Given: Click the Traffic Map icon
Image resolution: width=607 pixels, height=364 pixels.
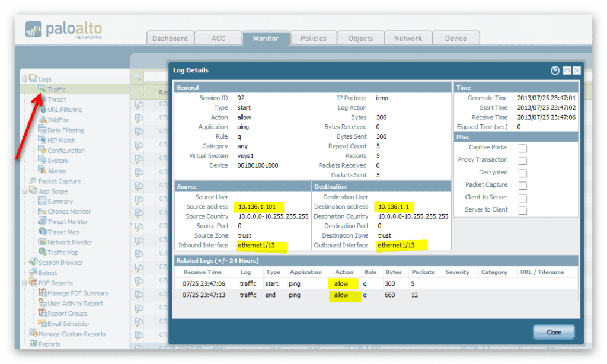Looking at the screenshot, I should tap(42, 252).
